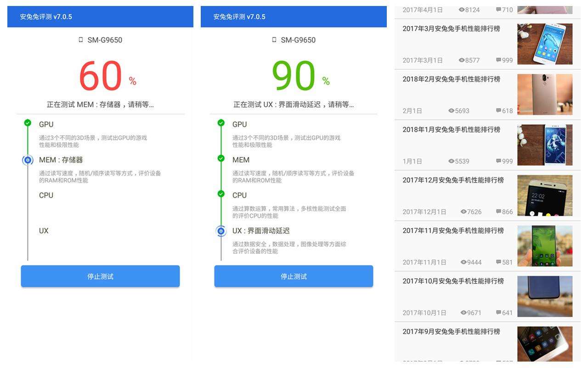This screenshot has width=588, height=368.
Task: Click GPU green checkmark in 60% panel
Action: pos(28,123)
